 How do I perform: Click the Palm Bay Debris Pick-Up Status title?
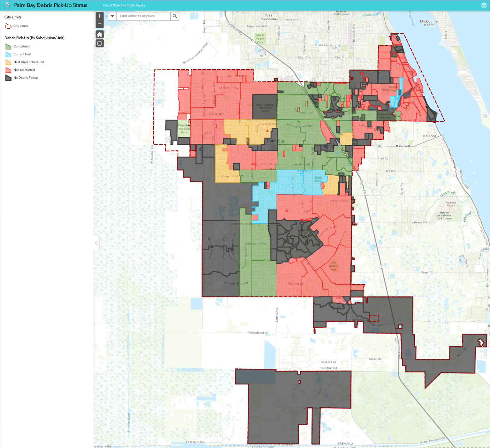[x=51, y=5]
